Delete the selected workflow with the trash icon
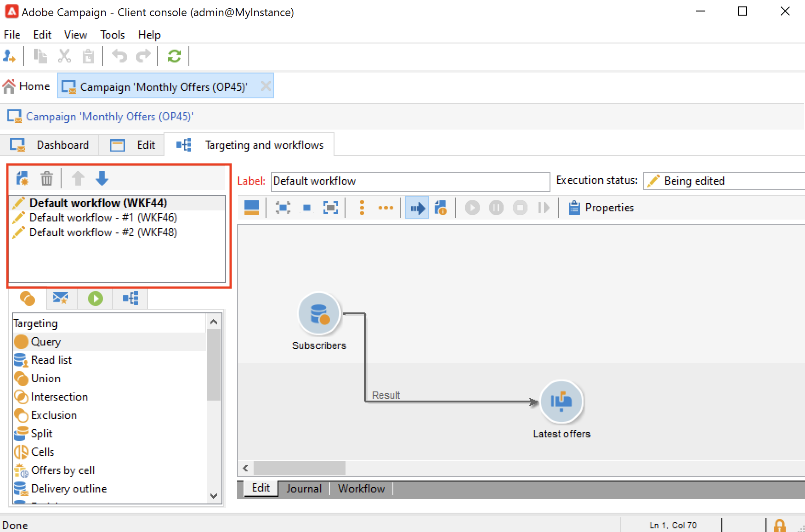 click(x=47, y=178)
